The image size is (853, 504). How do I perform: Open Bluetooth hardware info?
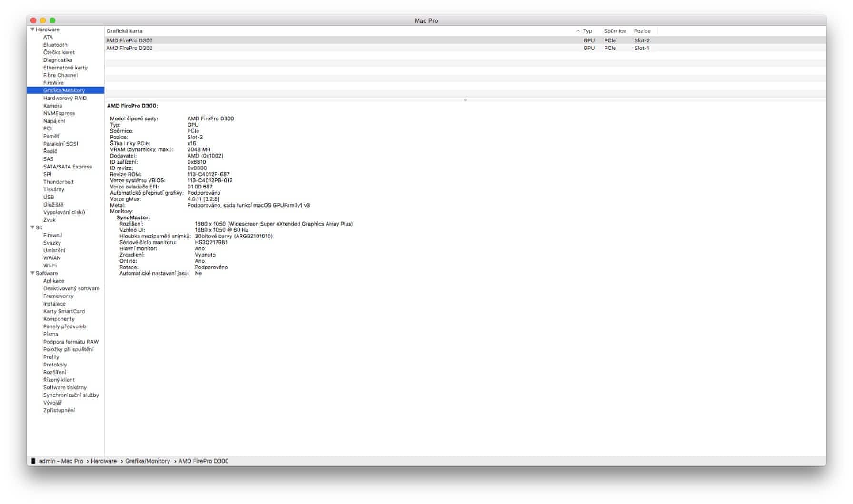point(55,45)
